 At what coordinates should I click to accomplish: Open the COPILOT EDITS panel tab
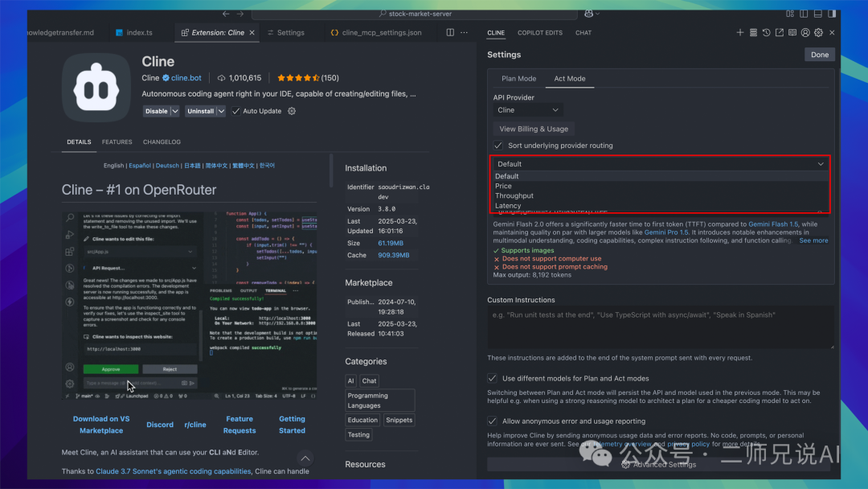point(540,33)
